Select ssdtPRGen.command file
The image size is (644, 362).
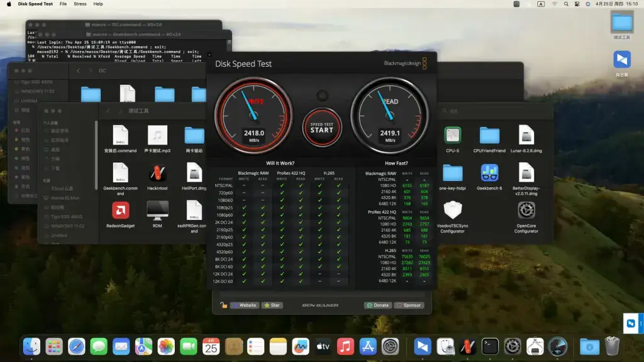point(194,217)
